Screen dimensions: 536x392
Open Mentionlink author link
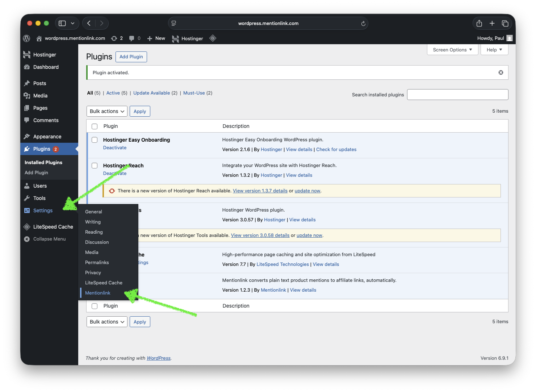pyautogui.click(x=273, y=290)
